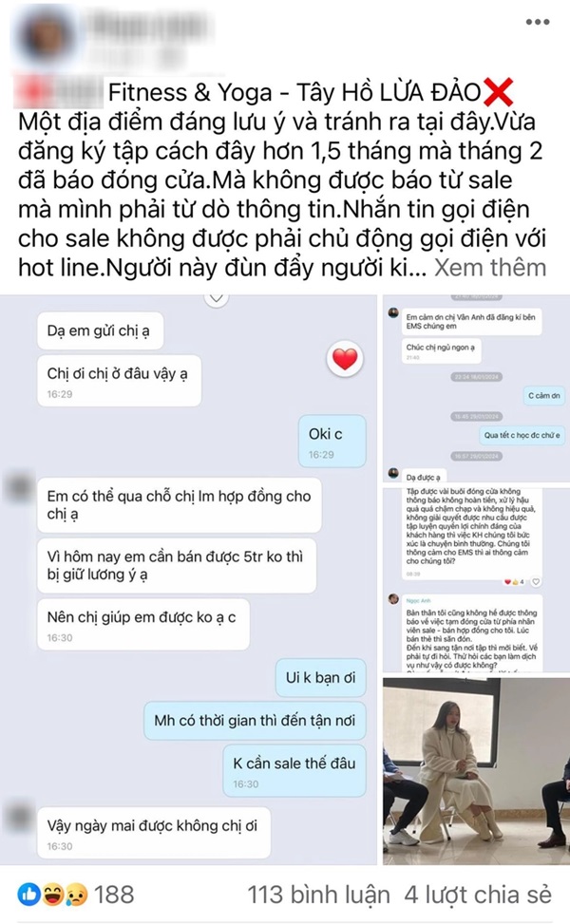Click the red X emoji in title

pos(498,92)
